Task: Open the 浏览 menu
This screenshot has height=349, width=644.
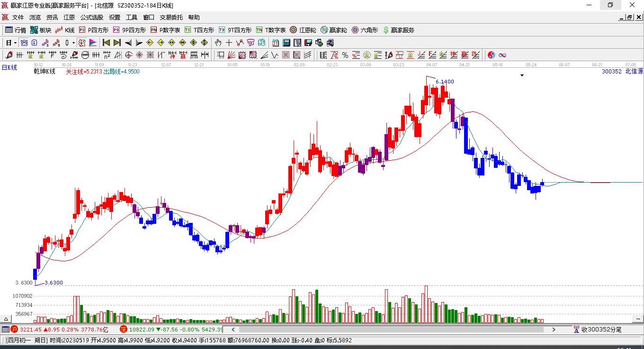Action: click(35, 18)
